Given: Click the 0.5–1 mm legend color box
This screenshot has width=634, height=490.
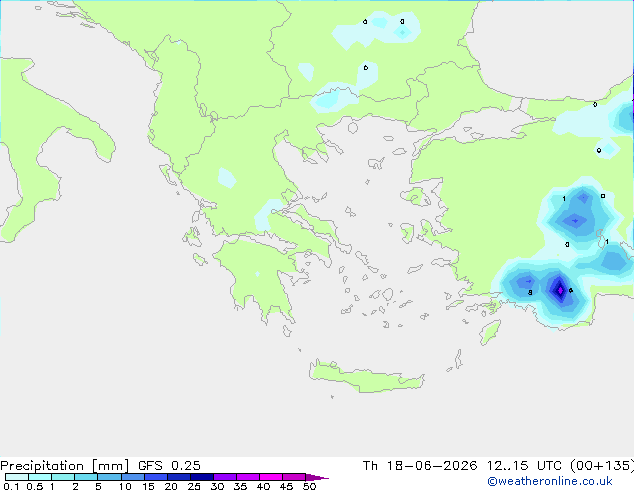Looking at the screenshot, I should 40,477.
